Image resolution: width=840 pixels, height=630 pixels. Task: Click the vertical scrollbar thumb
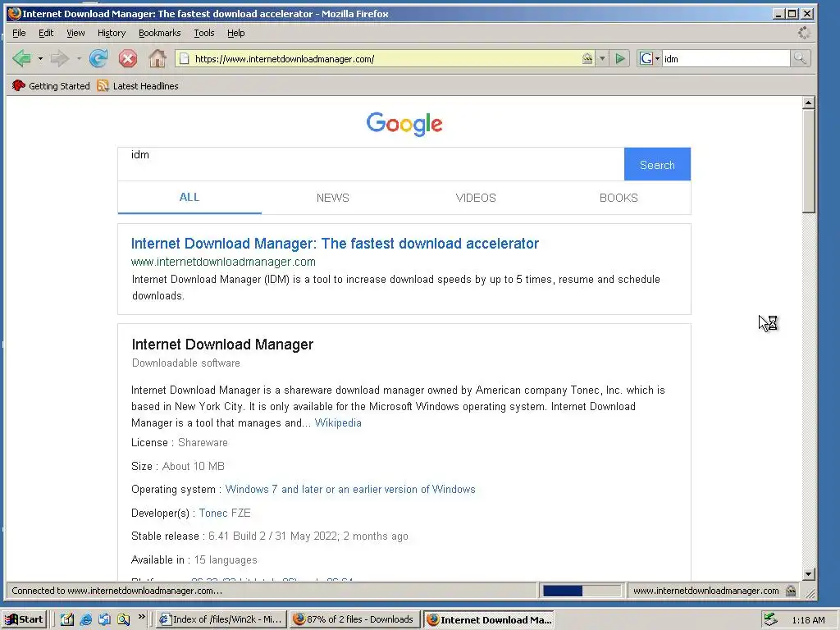(x=808, y=161)
